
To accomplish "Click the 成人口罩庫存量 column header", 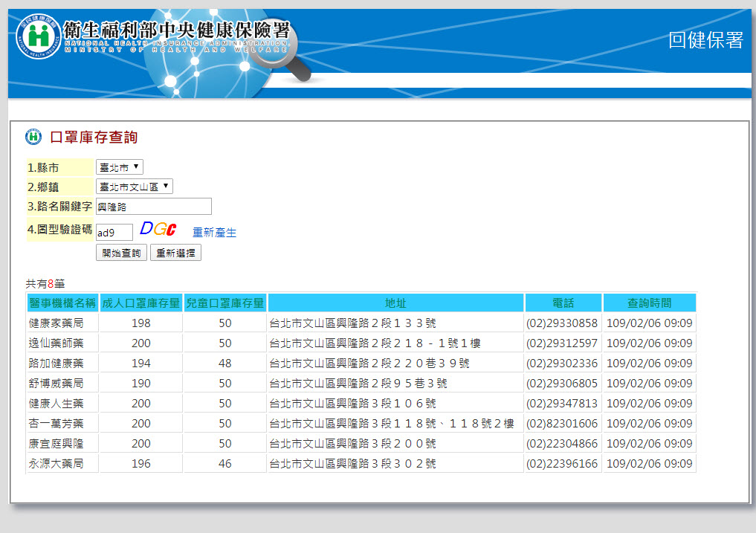I will click(140, 303).
